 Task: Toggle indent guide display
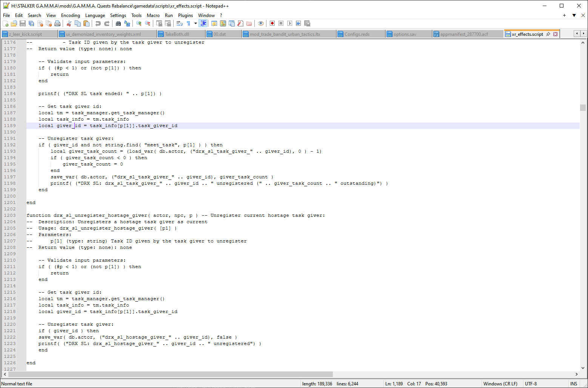(x=203, y=23)
